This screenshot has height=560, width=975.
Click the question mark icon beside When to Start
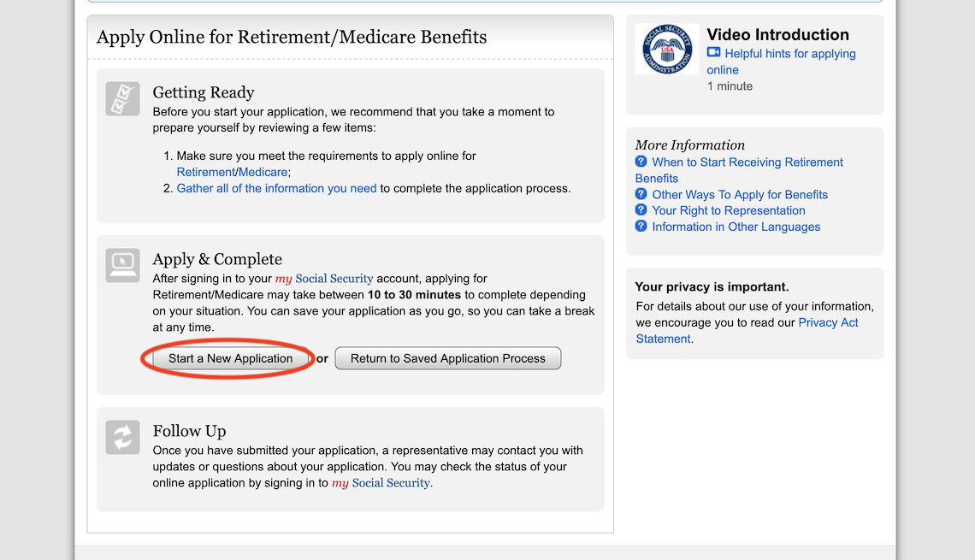pos(641,161)
